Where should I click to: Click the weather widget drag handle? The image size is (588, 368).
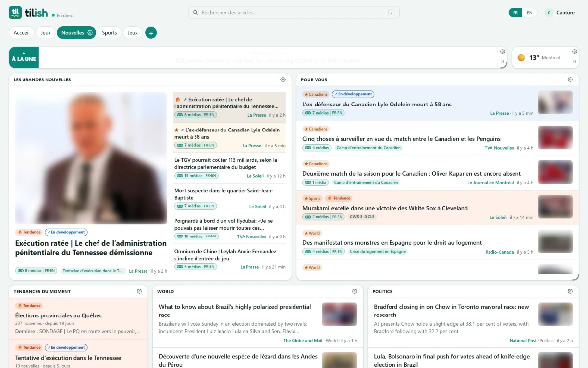coord(574,62)
